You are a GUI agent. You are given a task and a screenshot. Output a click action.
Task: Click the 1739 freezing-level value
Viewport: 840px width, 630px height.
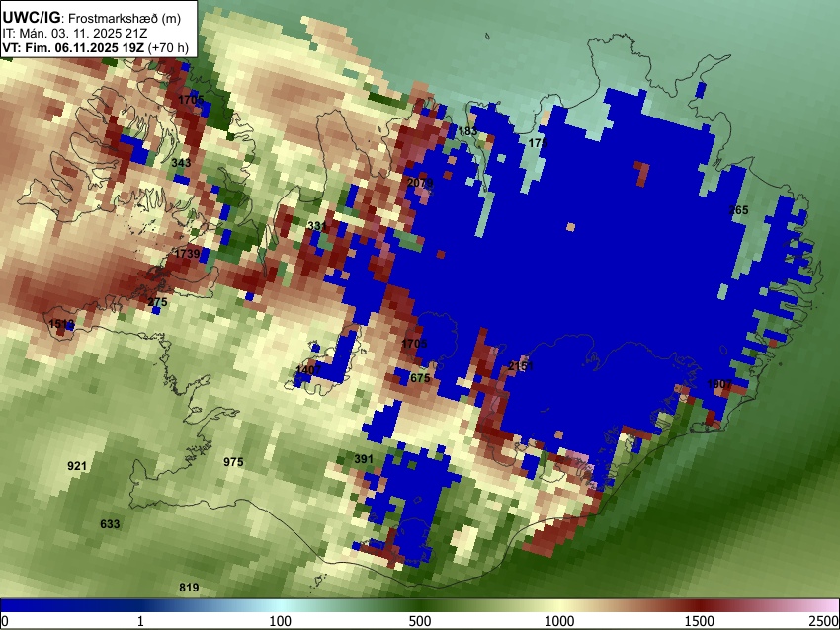188,253
